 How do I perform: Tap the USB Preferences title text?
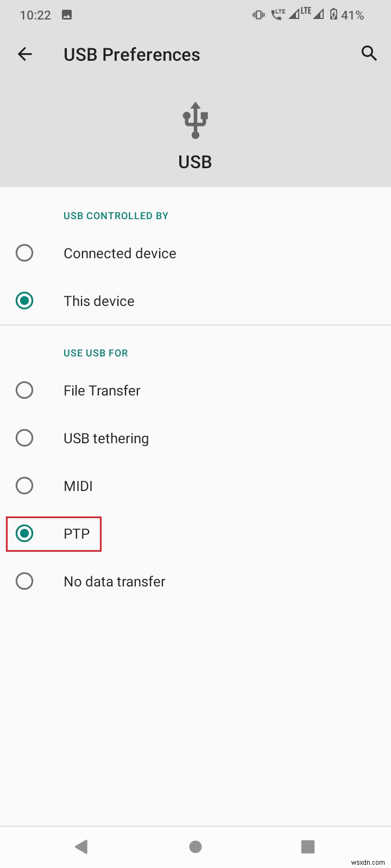click(x=131, y=54)
